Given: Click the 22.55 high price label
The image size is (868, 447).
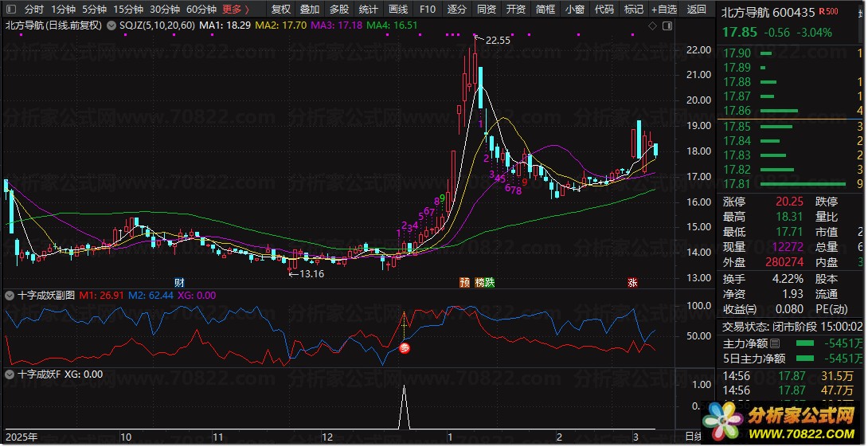Looking at the screenshot, I should (498, 40).
